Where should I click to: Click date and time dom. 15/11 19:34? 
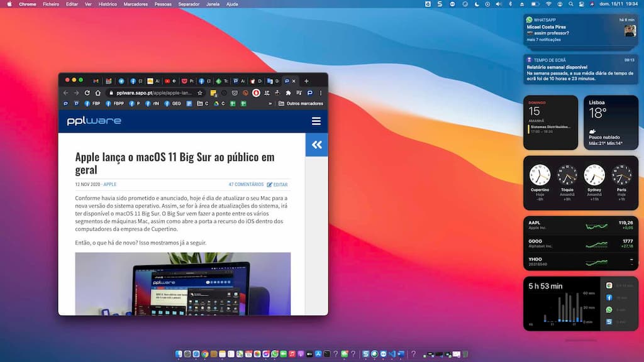click(x=619, y=4)
